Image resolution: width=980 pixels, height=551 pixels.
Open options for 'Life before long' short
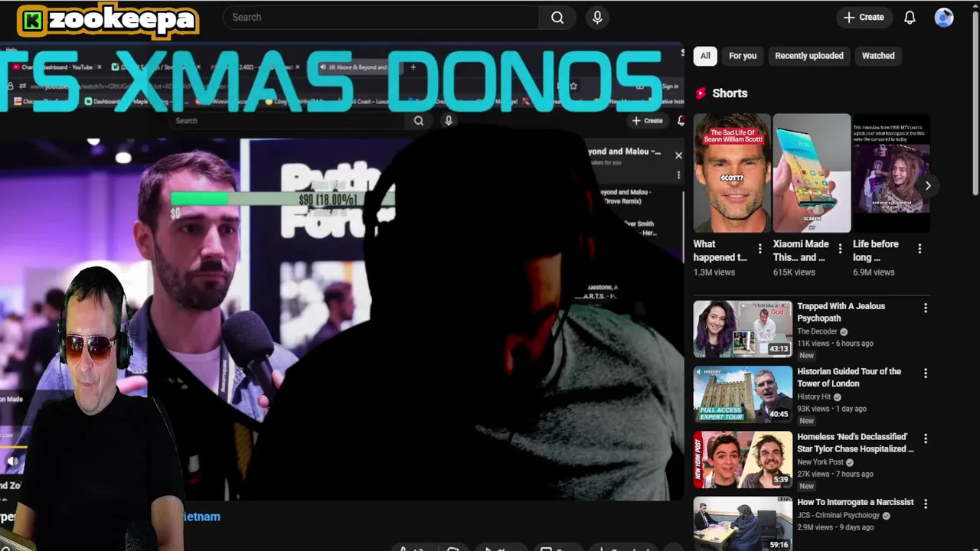tap(920, 249)
